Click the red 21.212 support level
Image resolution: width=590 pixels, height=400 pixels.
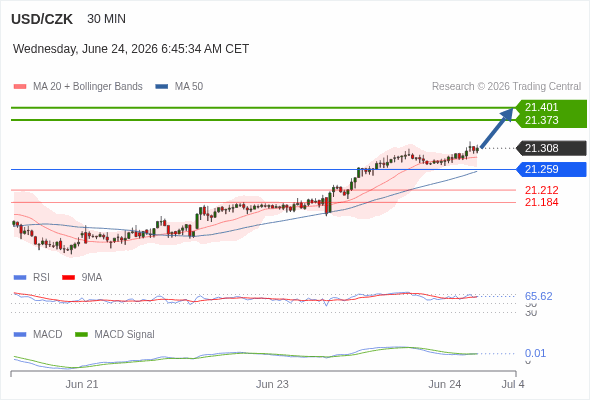(x=541, y=190)
